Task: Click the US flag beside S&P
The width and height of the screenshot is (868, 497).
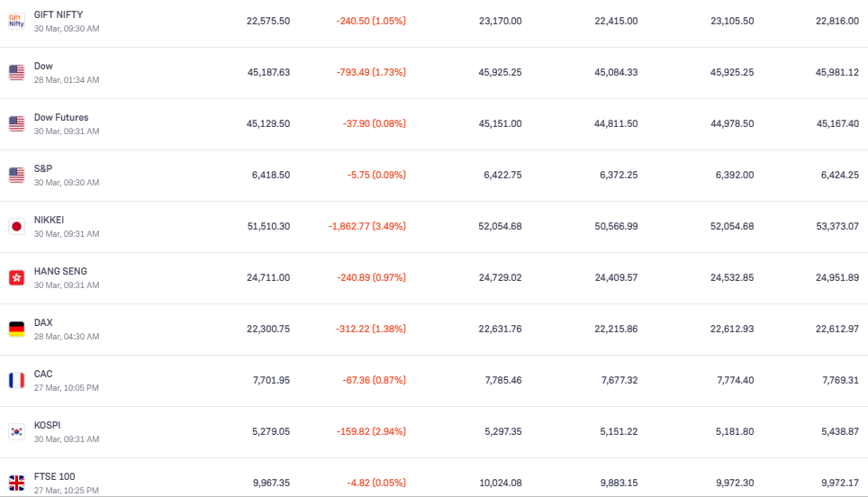Action: [x=16, y=175]
